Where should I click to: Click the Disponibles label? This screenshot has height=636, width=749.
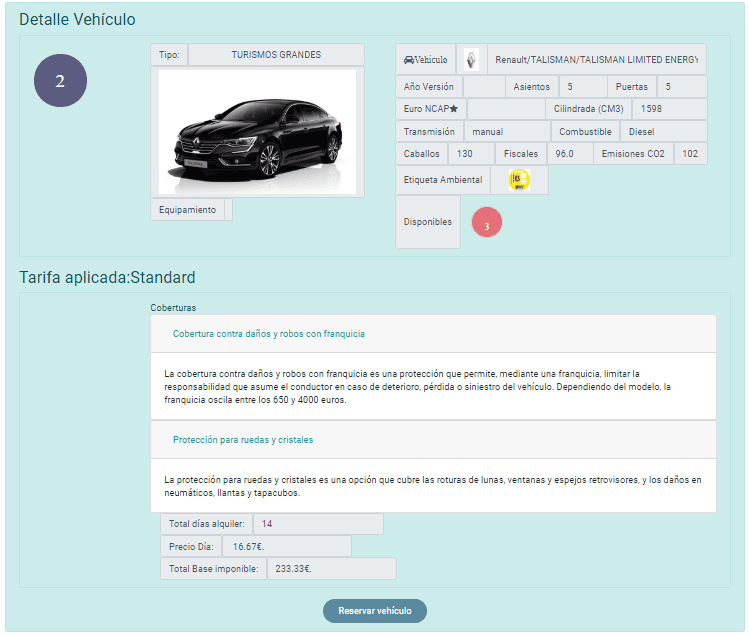pos(428,222)
